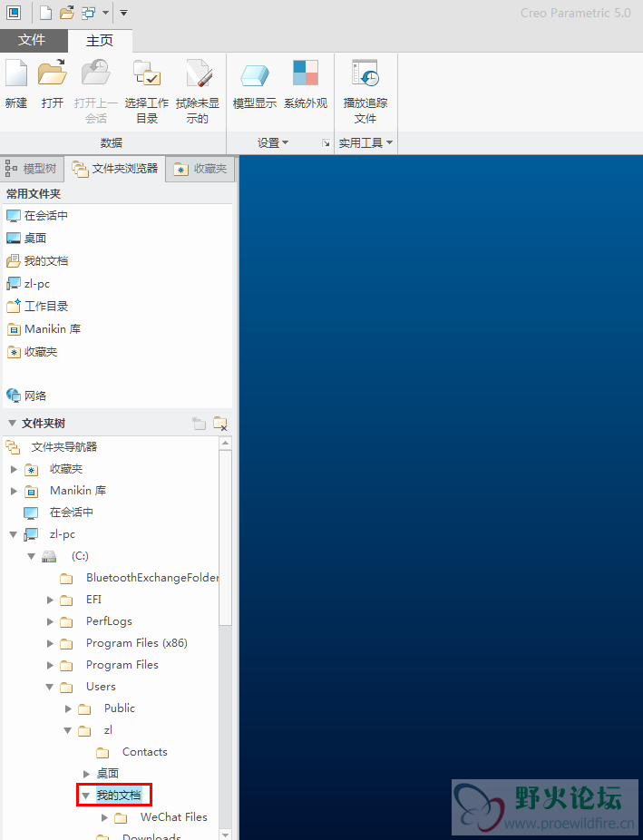Click folder tree scrollbar down arrow

click(226, 835)
